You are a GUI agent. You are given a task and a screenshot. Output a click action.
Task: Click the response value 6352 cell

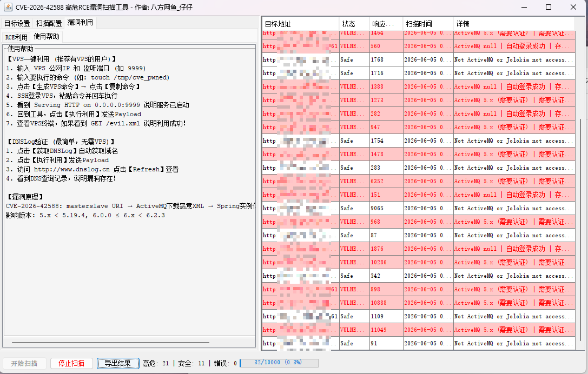[386, 181]
